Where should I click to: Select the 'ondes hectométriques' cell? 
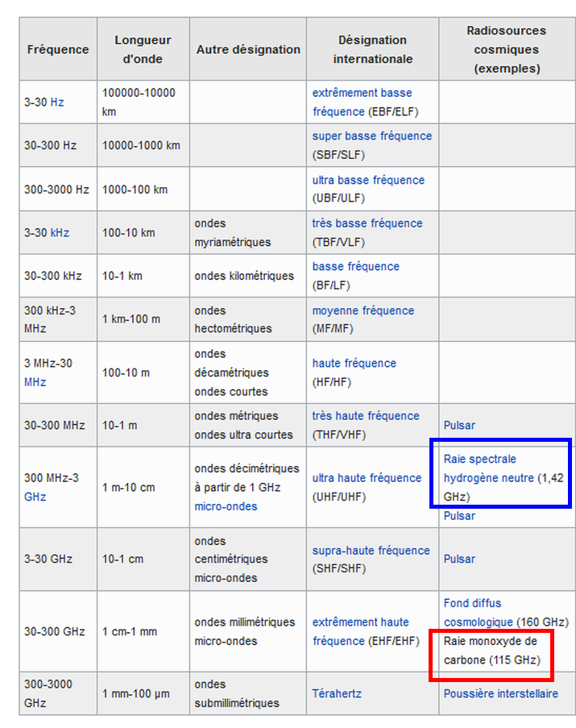pyautogui.click(x=248, y=319)
